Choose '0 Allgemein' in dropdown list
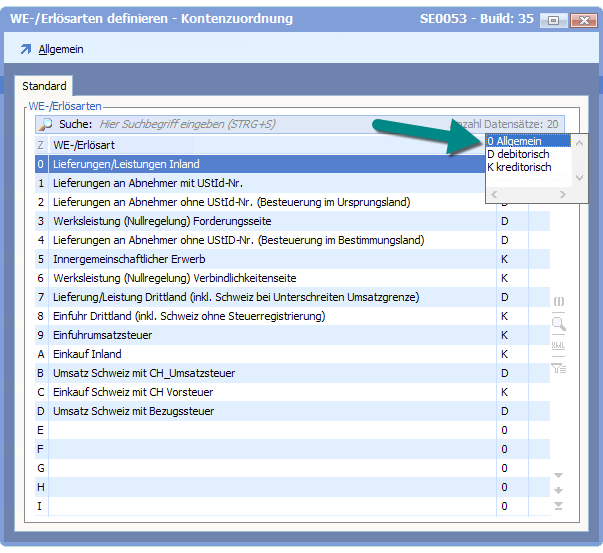Screen dimensions: 603x553 (x=518, y=141)
